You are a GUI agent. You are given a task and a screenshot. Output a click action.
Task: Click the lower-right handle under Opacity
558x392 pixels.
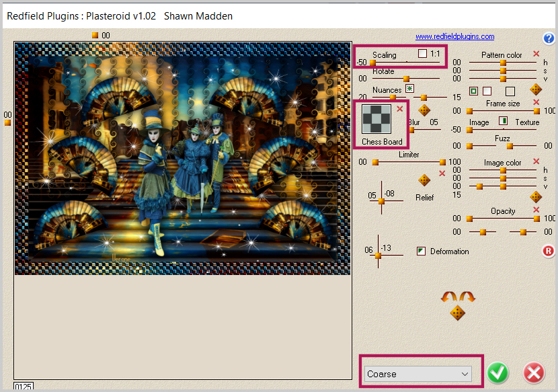[x=523, y=232]
